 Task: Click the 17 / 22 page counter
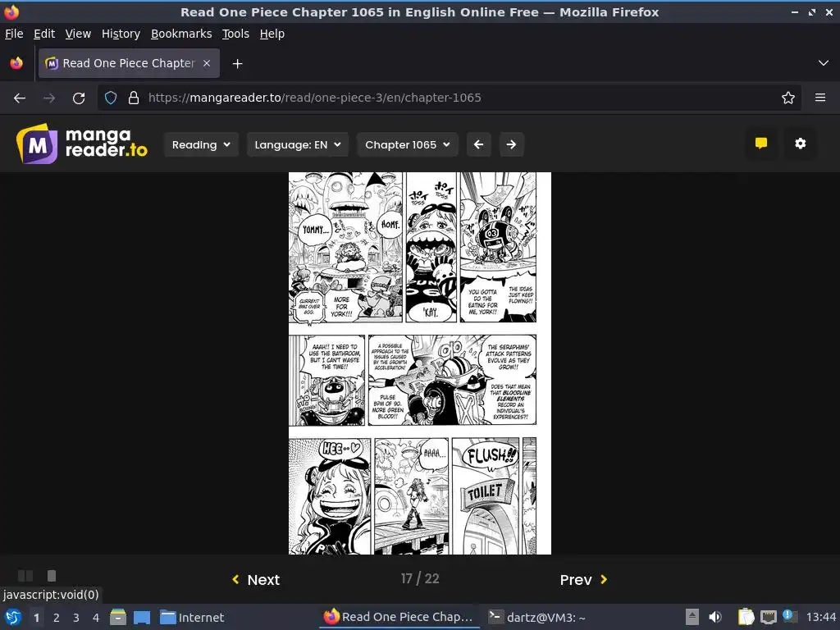[419, 578]
